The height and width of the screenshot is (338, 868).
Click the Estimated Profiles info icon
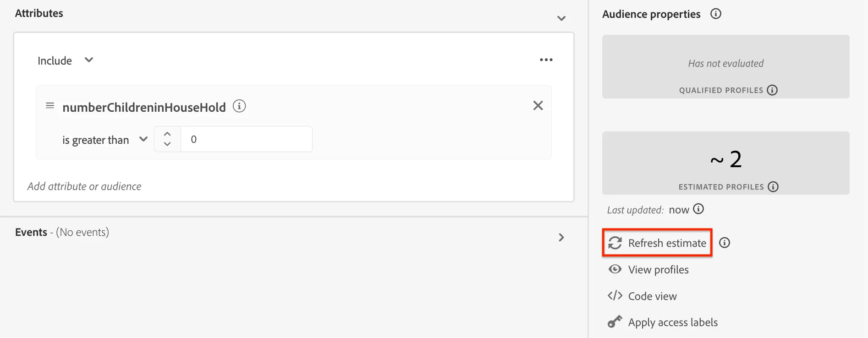click(x=773, y=187)
